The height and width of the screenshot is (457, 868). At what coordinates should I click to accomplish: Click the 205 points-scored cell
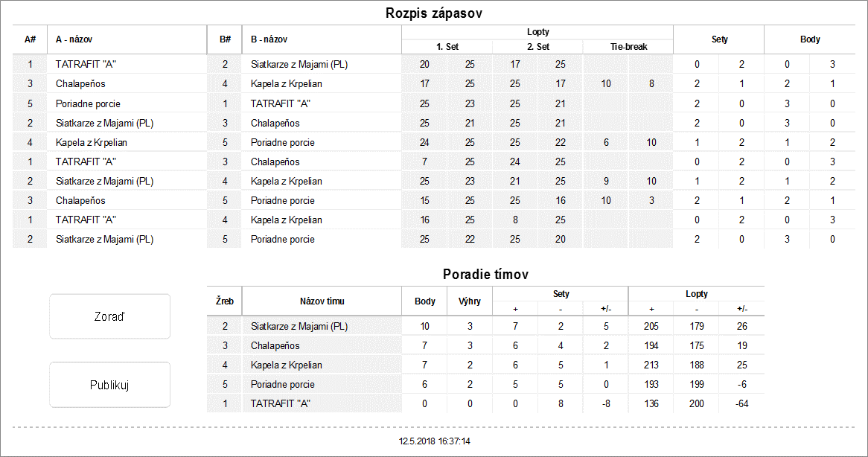click(651, 326)
